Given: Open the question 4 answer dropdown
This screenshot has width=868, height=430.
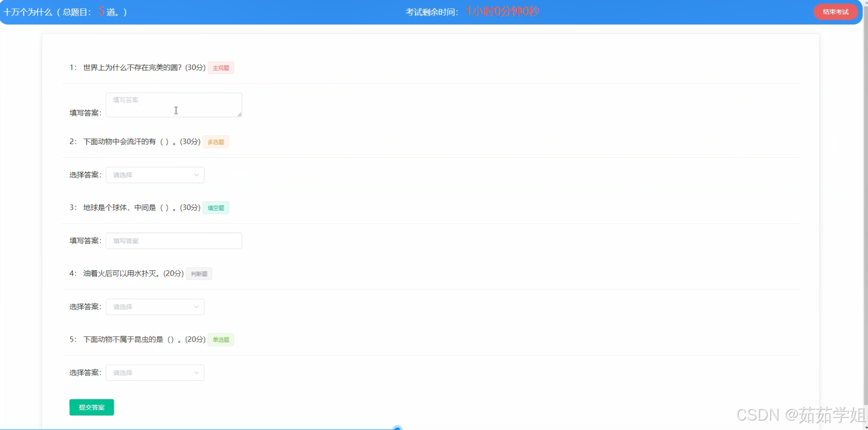Looking at the screenshot, I should [x=155, y=307].
